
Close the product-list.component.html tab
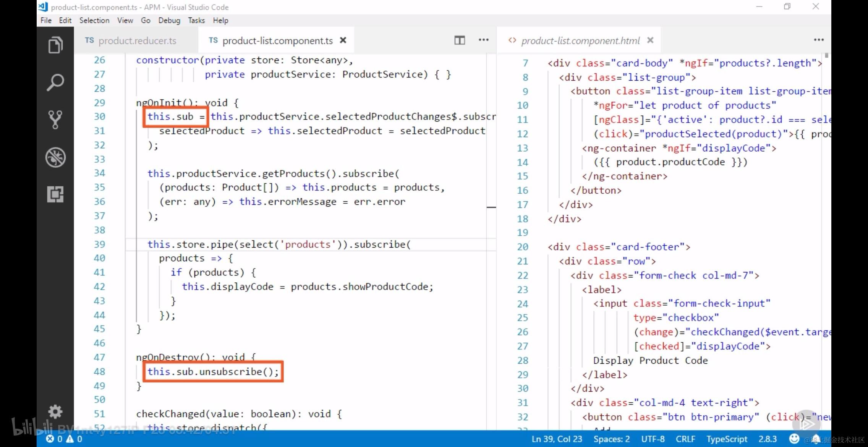pyautogui.click(x=650, y=40)
